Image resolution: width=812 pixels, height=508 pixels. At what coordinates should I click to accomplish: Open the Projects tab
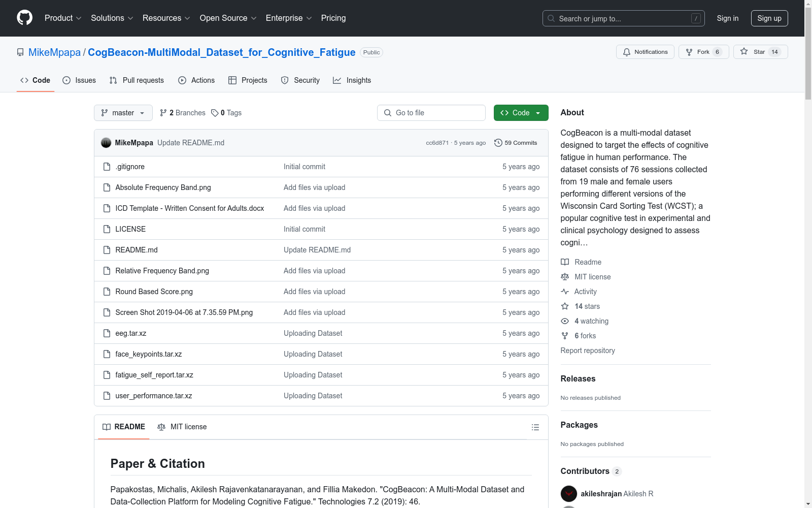coord(248,80)
